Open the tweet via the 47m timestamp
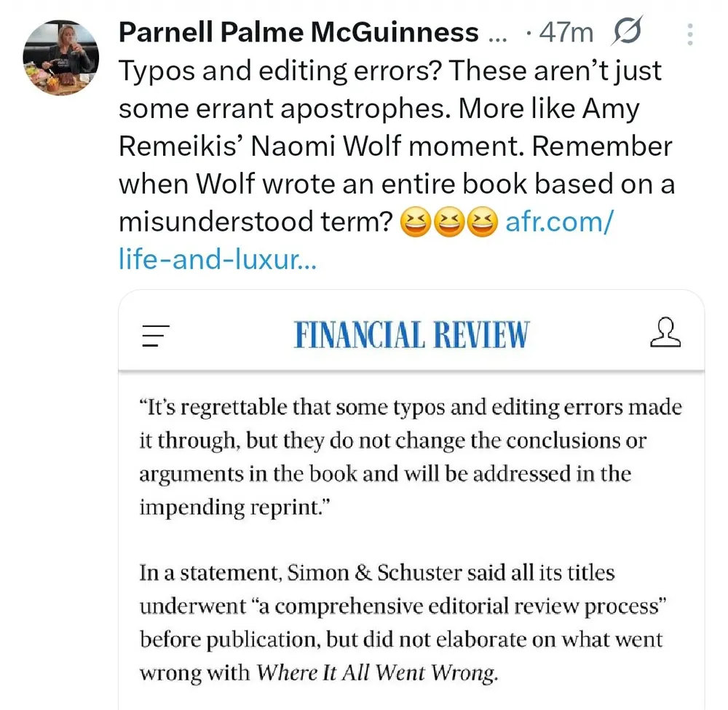The image size is (728, 710). tap(566, 32)
